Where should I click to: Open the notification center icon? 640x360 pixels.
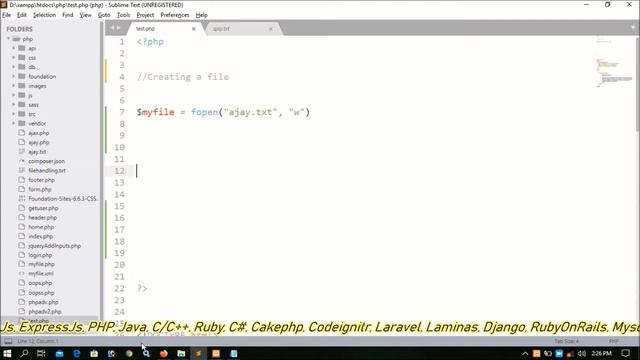626,353
